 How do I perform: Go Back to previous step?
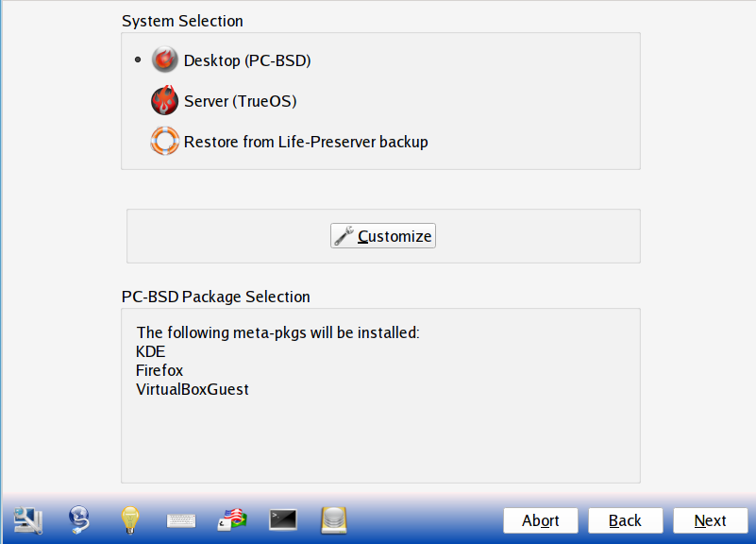click(x=626, y=520)
